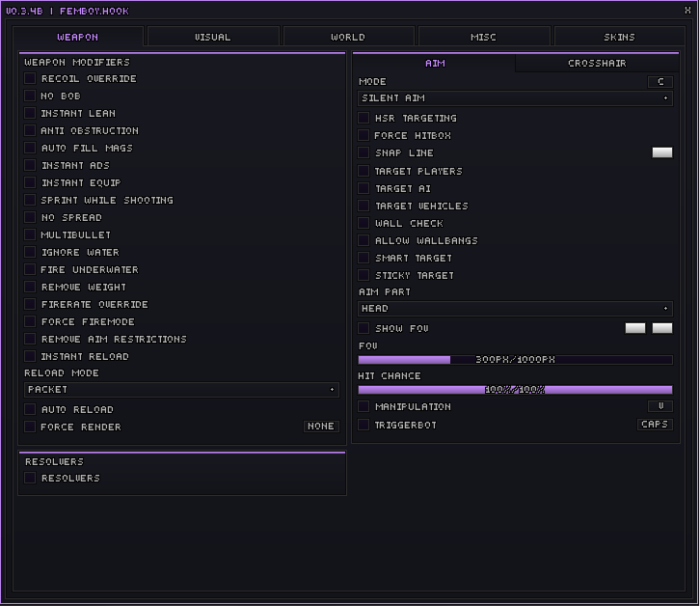Viewport: 700px width, 606px height.
Task: Enable Target Players
Action: pyautogui.click(x=363, y=171)
